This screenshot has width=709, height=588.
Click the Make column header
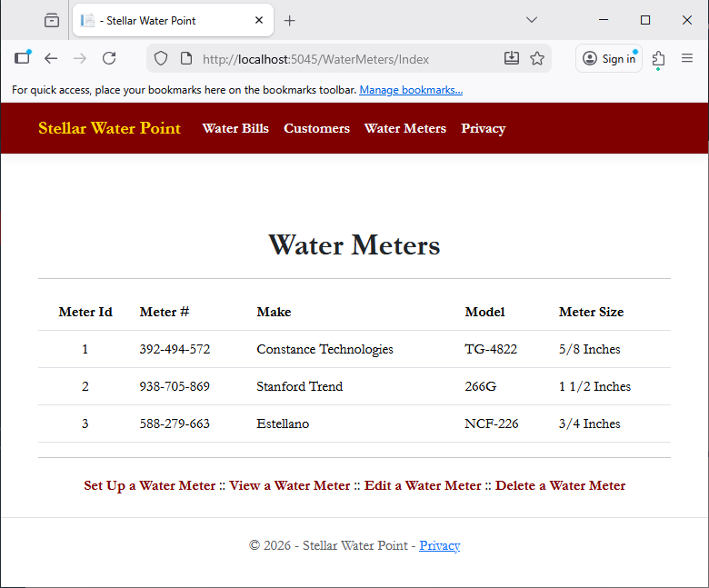point(274,312)
